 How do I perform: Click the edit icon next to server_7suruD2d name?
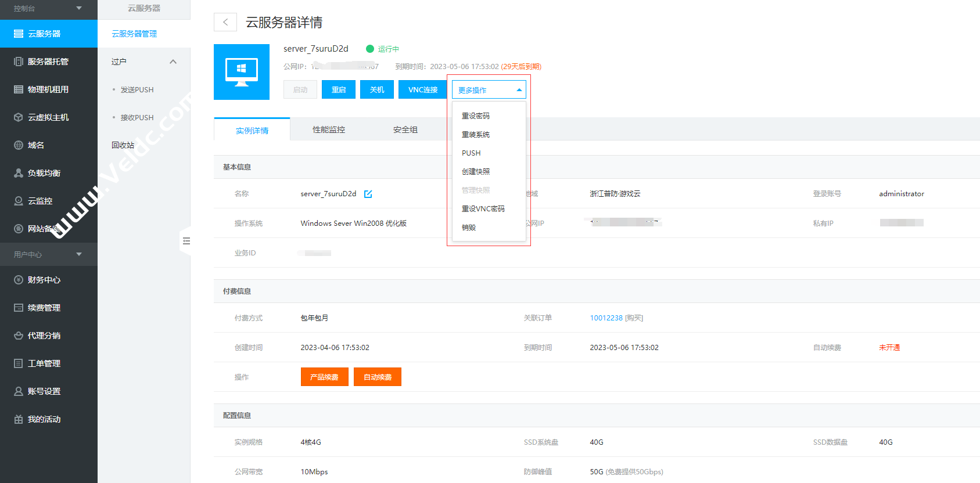(x=368, y=194)
